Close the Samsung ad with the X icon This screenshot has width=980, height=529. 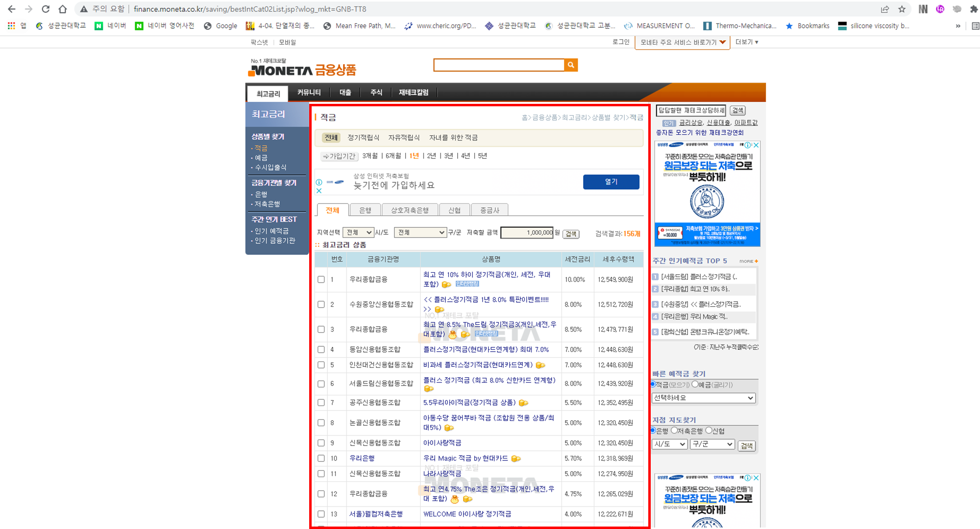[x=319, y=191]
